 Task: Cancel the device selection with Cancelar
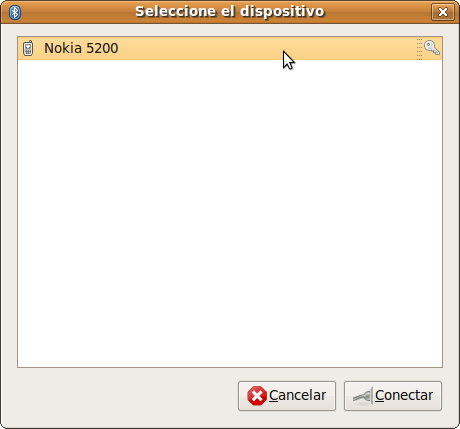tap(287, 396)
